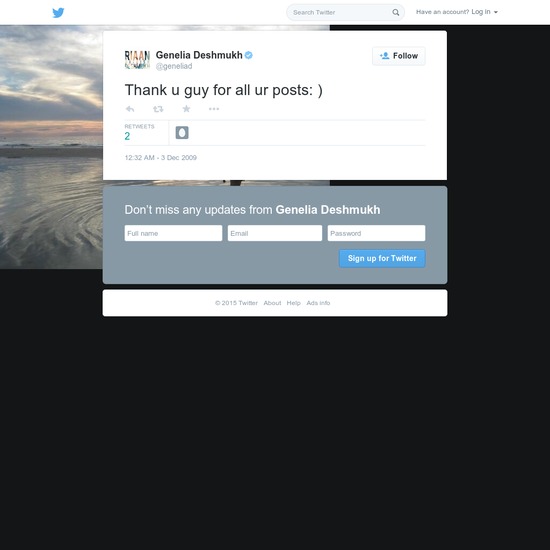Viewport: 550px width, 550px height.
Task: Click the Email input field
Action: point(275,233)
